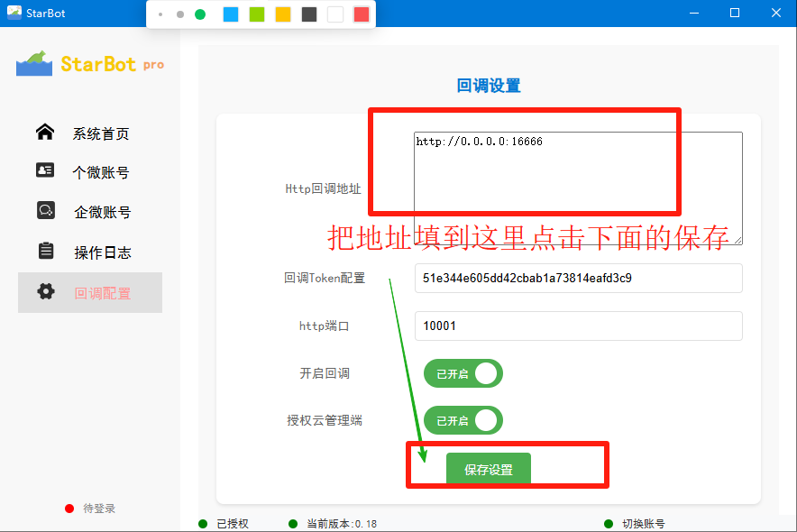
Task: Toggle the 开启回调 switch
Action: pos(463,373)
